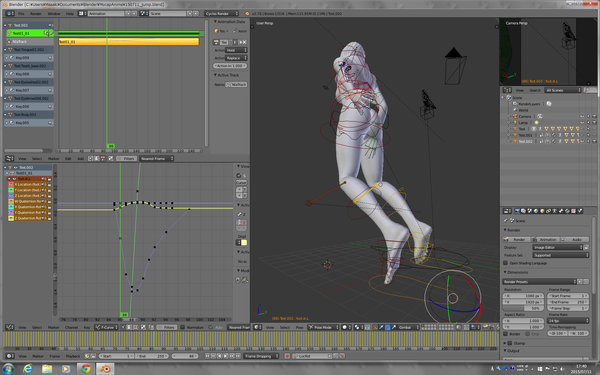This screenshot has height=375, width=600.
Task: Click the 3D viewport editor type icon
Action: point(258,328)
